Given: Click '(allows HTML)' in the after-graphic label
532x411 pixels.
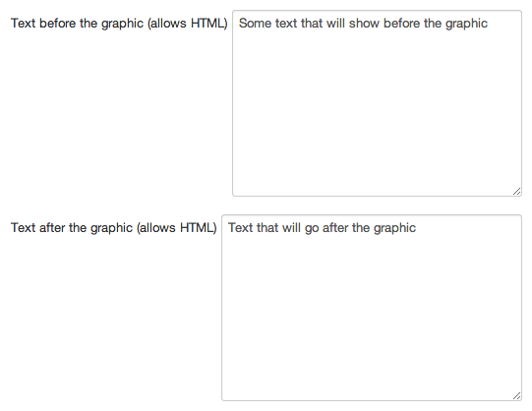Looking at the screenshot, I should tap(176, 228).
